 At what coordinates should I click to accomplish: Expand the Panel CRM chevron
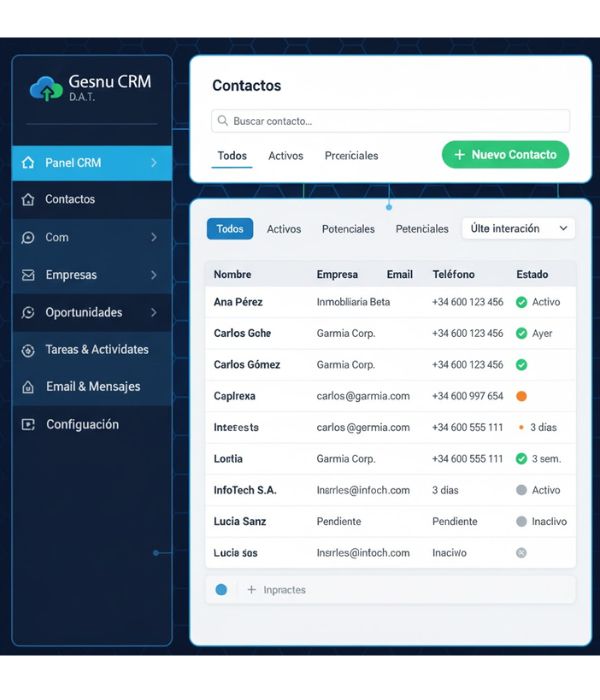[x=153, y=163]
